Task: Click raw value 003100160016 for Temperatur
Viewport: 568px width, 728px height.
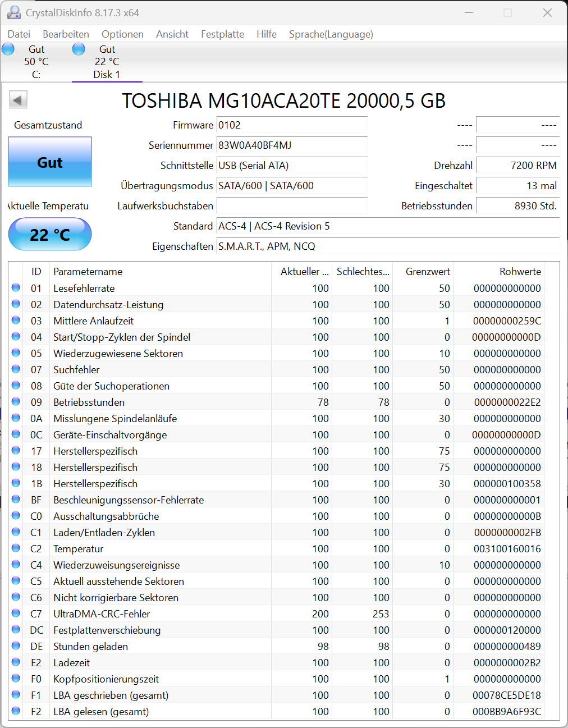Action: tap(507, 548)
